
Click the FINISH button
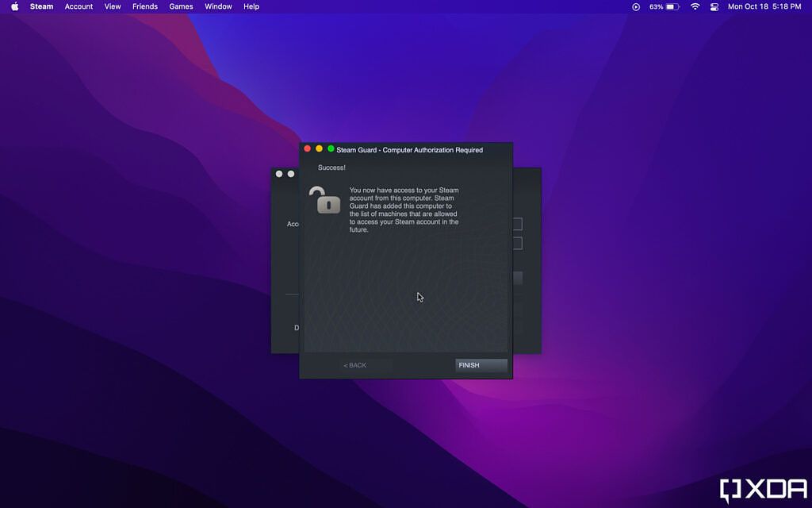click(x=481, y=365)
